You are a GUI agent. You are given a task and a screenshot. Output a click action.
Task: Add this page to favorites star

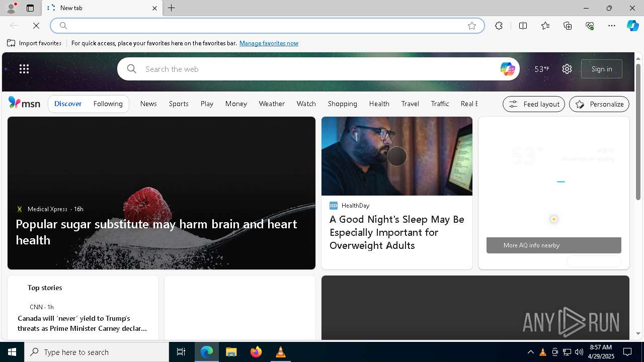472,26
